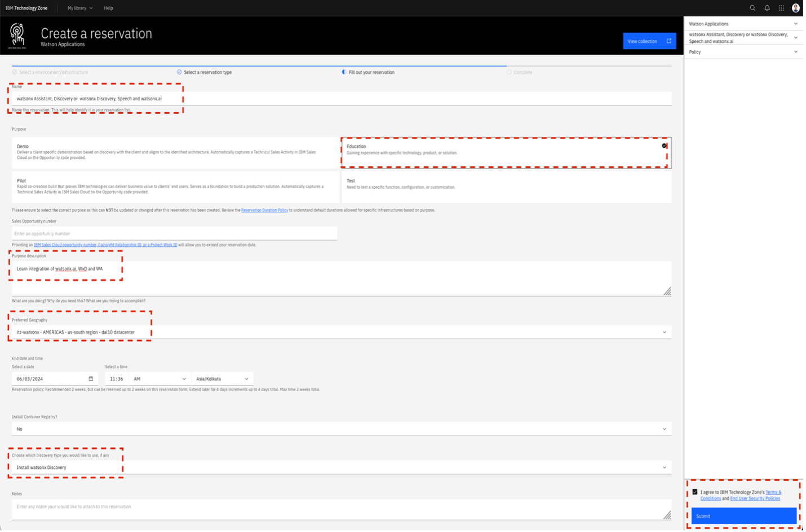Open search from the top bar
This screenshot has height=532, width=806.
[x=753, y=8]
